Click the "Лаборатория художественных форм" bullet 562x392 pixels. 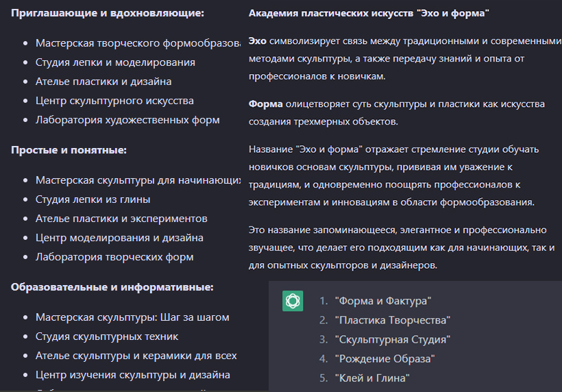coord(127,120)
